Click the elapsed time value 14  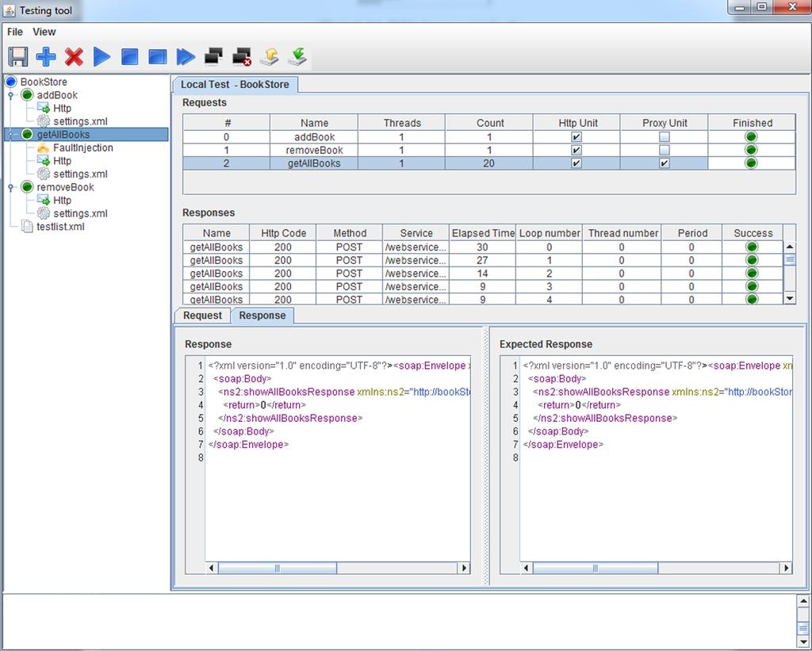(482, 274)
